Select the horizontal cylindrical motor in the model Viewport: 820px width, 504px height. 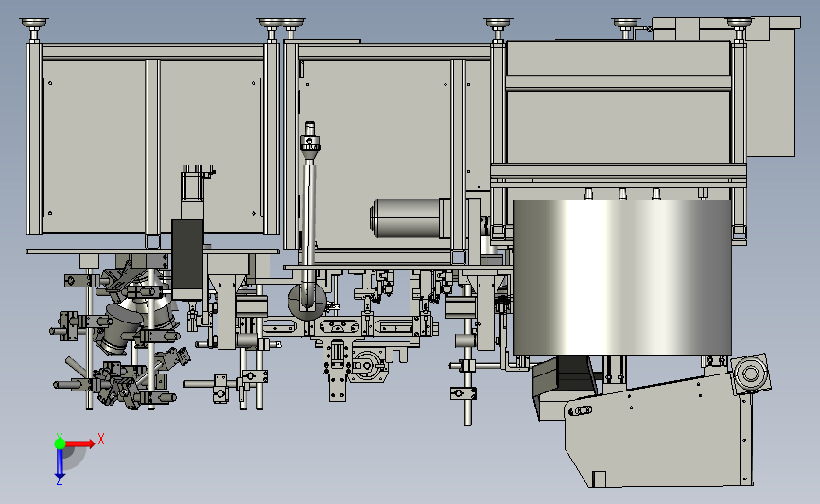pos(410,218)
